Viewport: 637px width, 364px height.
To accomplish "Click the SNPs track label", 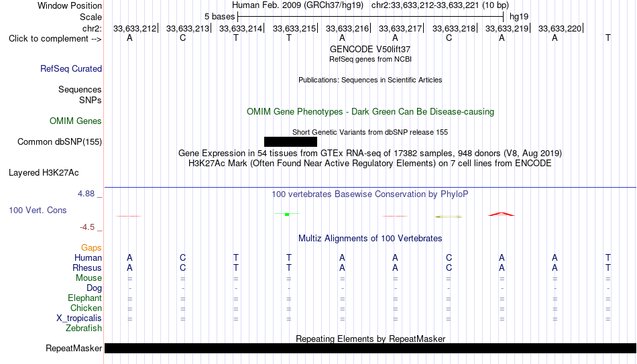I will tap(91, 100).
